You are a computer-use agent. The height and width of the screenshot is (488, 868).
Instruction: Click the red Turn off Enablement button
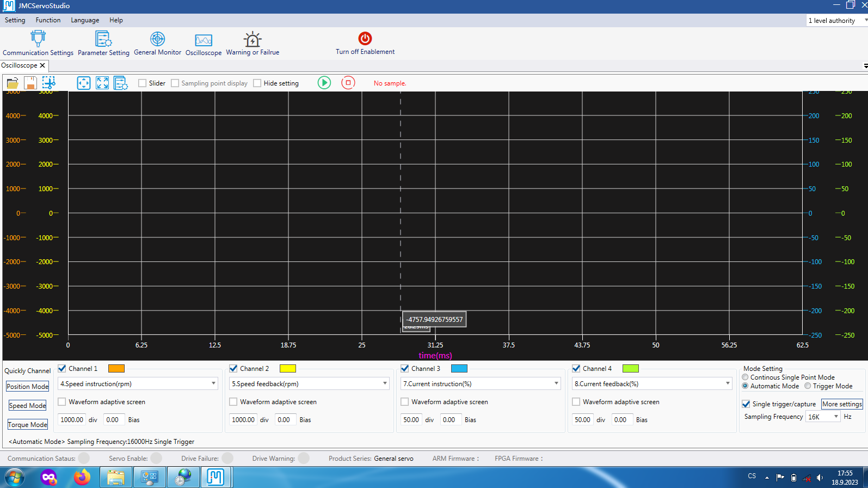tap(365, 39)
